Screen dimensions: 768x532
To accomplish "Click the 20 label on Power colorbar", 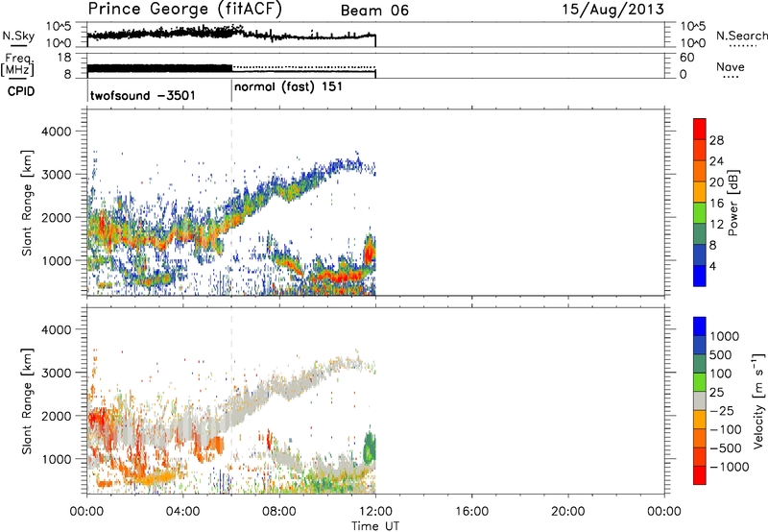I will pyautogui.click(x=716, y=182).
